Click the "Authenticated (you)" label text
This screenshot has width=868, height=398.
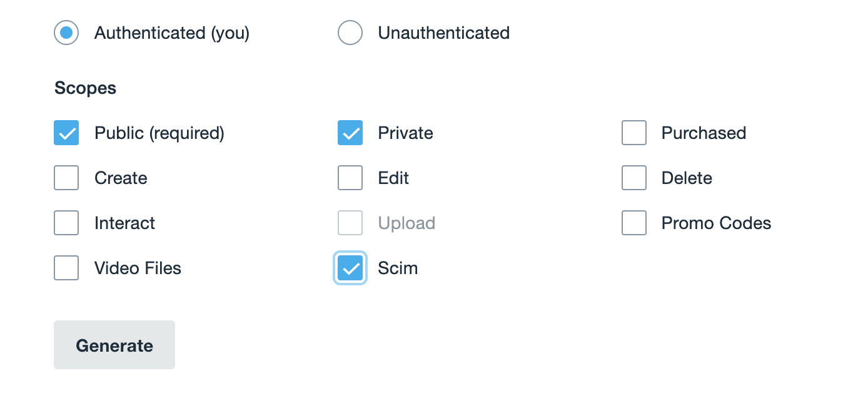[172, 33]
